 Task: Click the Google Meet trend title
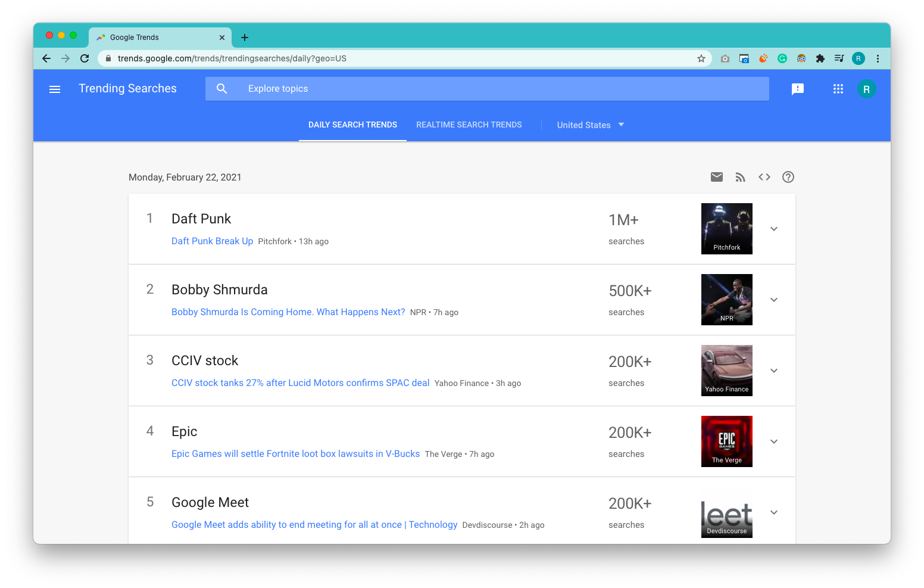click(210, 502)
